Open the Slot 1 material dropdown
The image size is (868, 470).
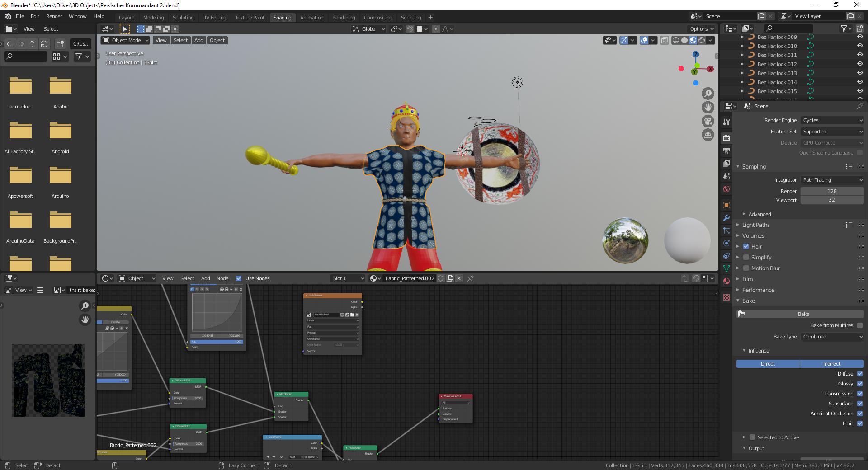[348, 278]
